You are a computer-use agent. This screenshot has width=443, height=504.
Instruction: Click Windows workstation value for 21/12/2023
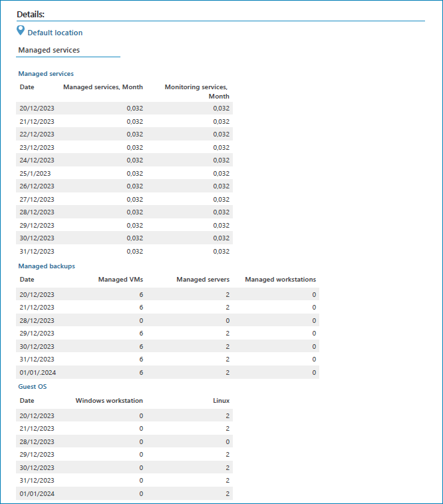pyautogui.click(x=141, y=429)
